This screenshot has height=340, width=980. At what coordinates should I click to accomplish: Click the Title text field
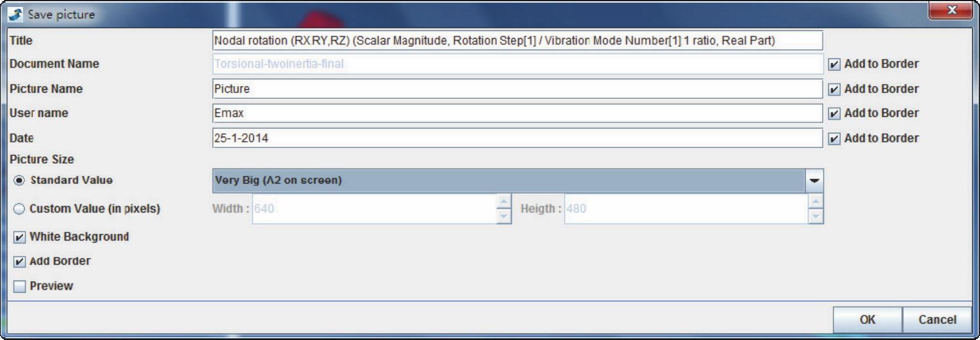(x=517, y=41)
